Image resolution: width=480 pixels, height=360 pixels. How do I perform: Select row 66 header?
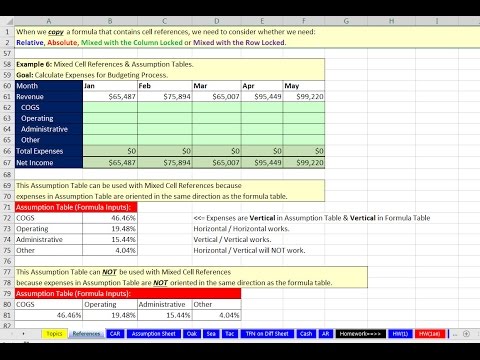(x=7, y=151)
